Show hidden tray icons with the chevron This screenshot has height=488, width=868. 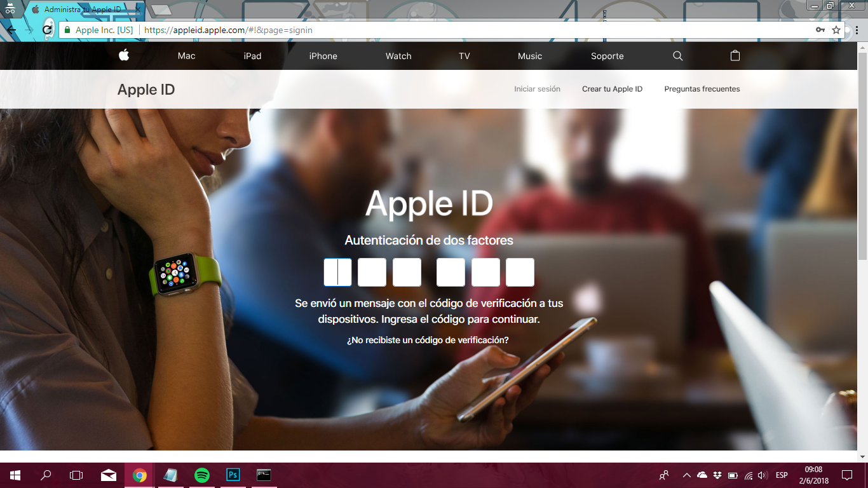click(687, 475)
